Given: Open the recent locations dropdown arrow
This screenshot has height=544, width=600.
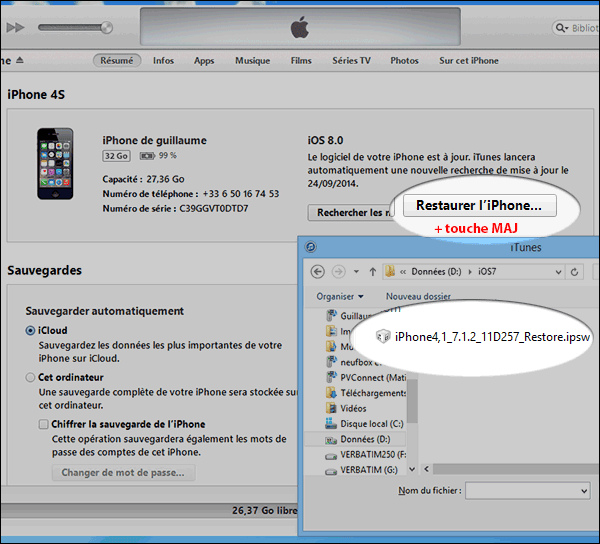Looking at the screenshot, I should click(356, 272).
